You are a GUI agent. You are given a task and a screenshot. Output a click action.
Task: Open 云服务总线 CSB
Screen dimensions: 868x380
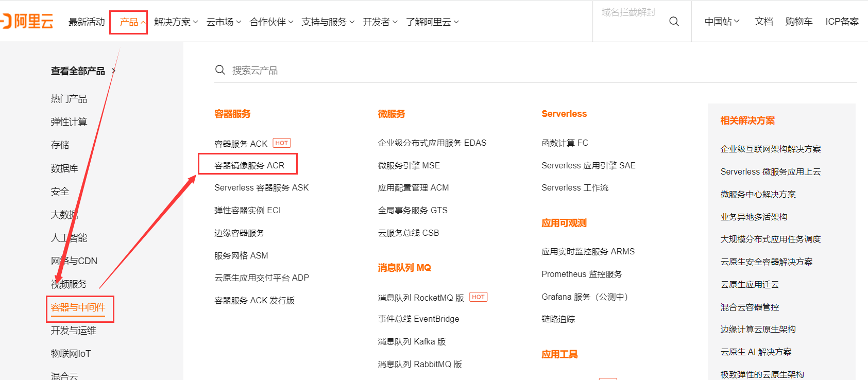point(409,233)
